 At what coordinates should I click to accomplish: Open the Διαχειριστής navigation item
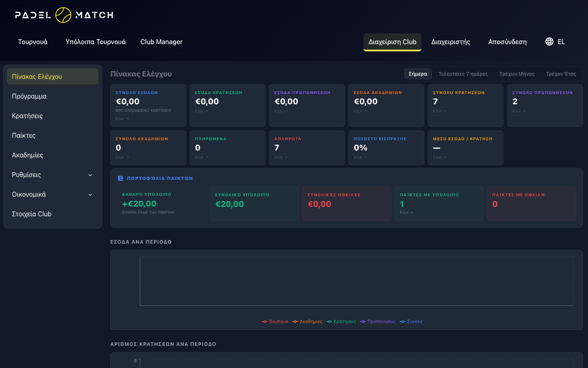[451, 42]
